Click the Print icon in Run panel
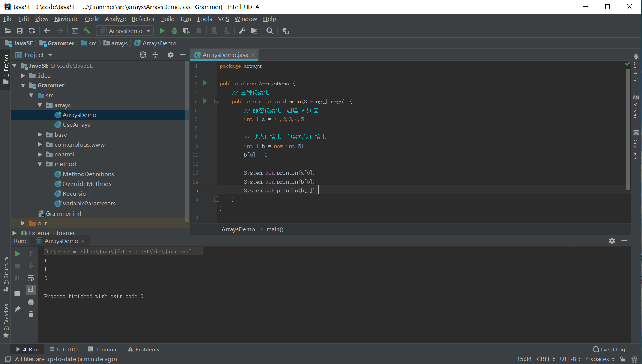This screenshot has height=364, width=642. (x=31, y=302)
